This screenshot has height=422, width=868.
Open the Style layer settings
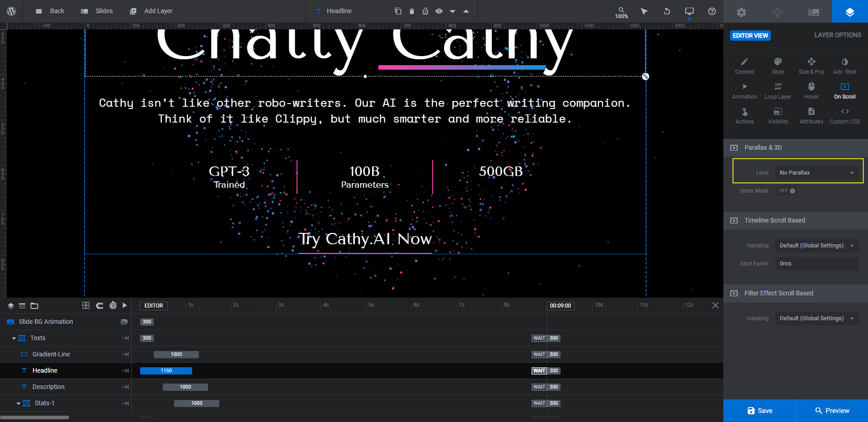coord(778,66)
